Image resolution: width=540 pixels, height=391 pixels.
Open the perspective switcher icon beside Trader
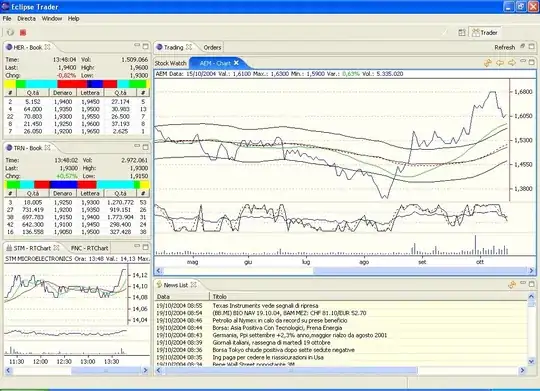[462, 33]
